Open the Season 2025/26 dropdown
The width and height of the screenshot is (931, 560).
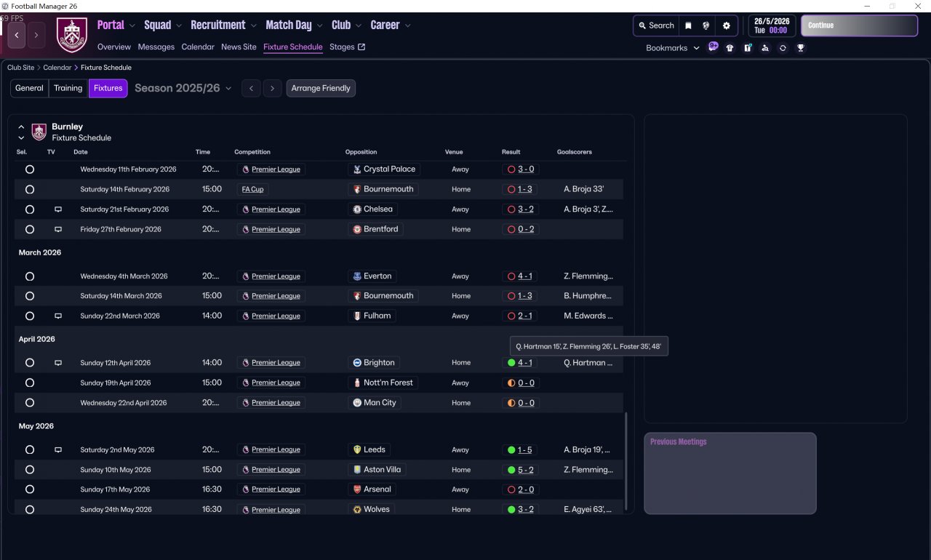pyautogui.click(x=183, y=88)
